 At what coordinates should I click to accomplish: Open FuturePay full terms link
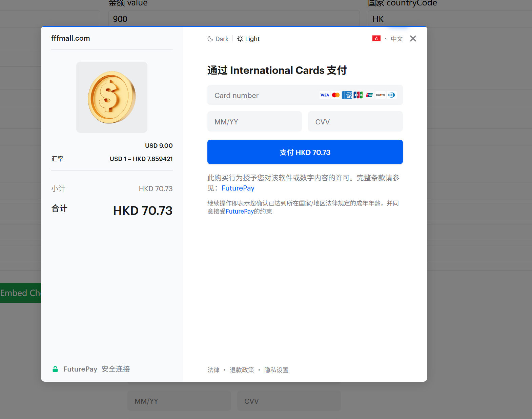click(238, 188)
